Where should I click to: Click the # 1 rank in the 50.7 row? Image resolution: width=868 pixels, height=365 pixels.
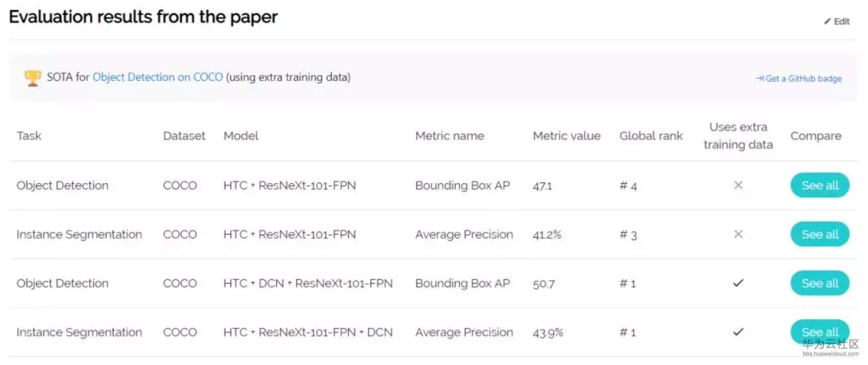click(628, 284)
